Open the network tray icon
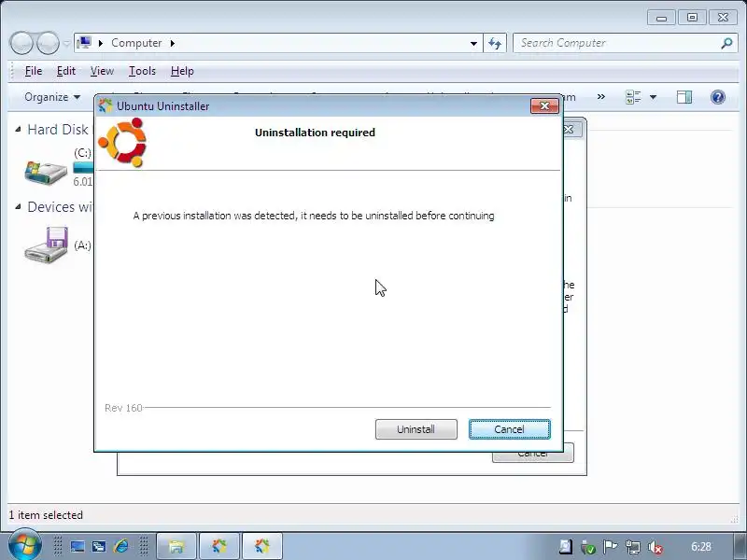This screenshot has width=747, height=560. click(633, 547)
